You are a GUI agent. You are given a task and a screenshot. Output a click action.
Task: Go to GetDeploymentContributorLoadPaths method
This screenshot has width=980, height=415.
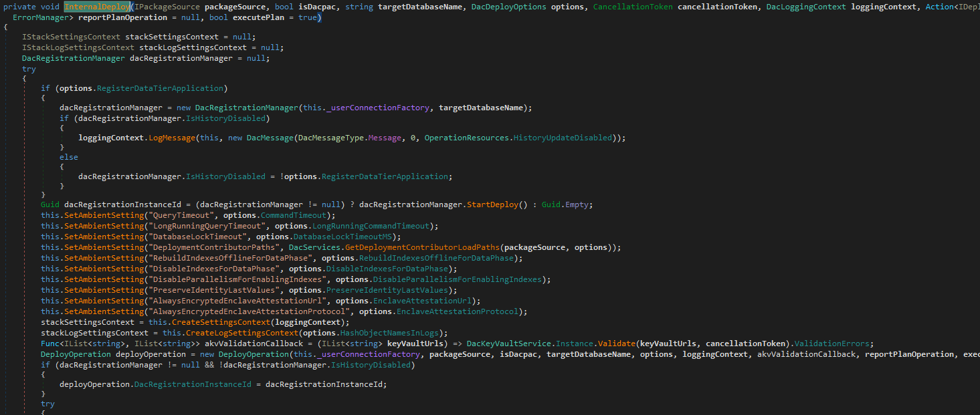pyautogui.click(x=422, y=247)
